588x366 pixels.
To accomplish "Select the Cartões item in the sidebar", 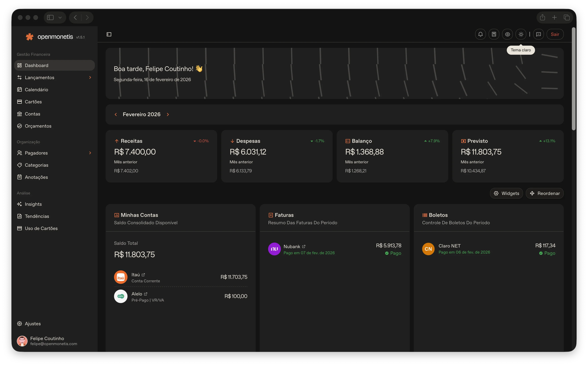I will point(33,102).
